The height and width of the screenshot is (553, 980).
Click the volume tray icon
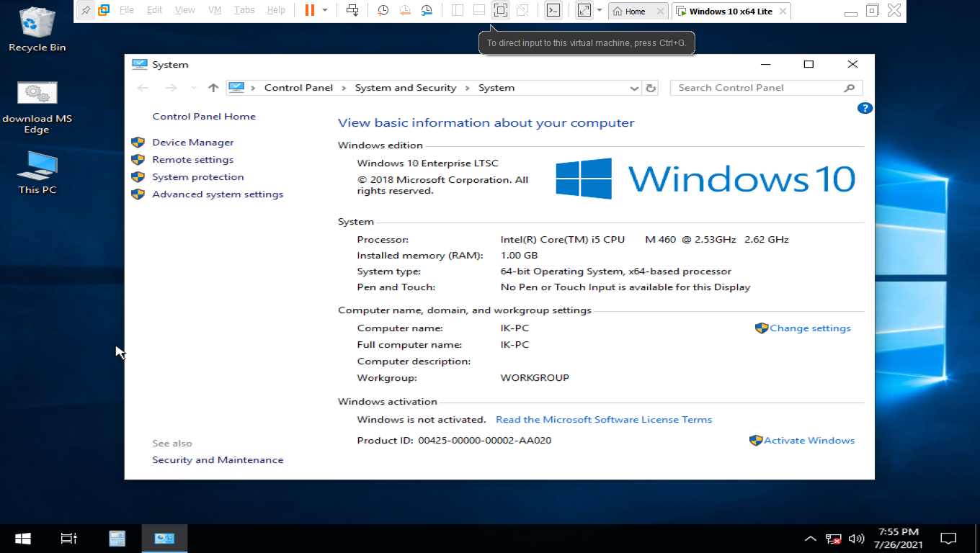click(x=856, y=539)
